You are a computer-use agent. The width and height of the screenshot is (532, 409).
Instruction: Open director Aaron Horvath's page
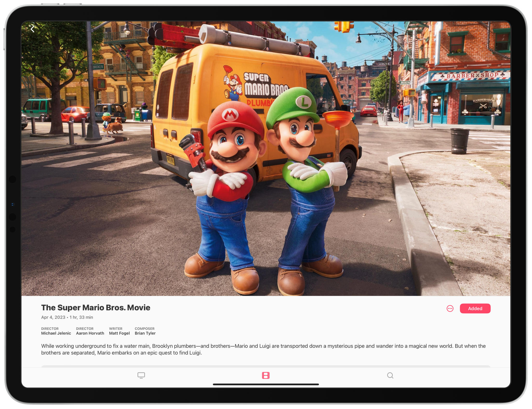90,331
